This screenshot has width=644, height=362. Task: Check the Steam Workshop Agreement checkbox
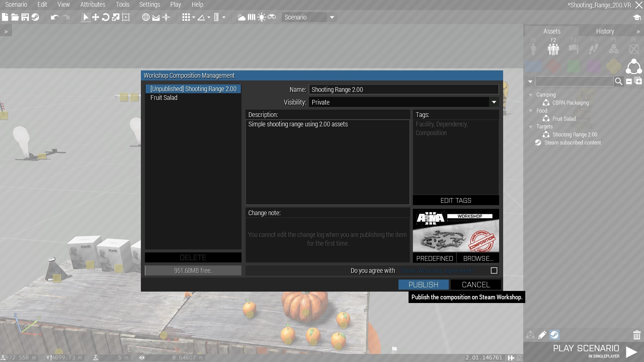pos(494,270)
